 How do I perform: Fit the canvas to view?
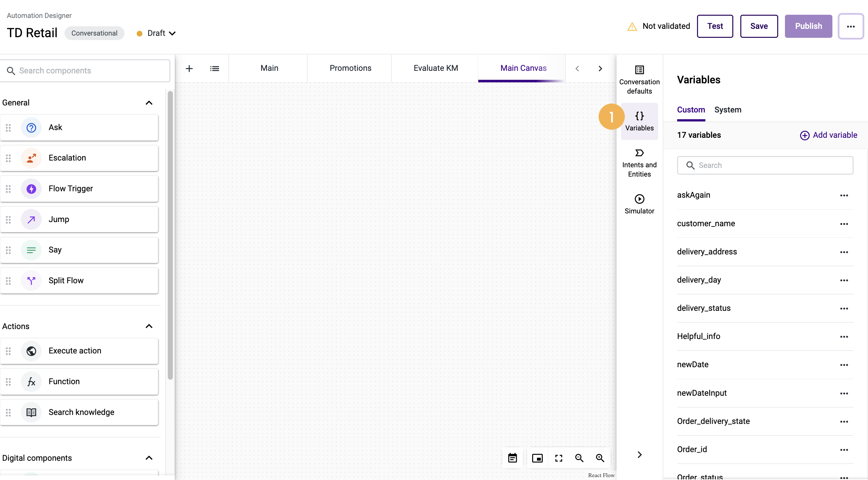point(558,458)
